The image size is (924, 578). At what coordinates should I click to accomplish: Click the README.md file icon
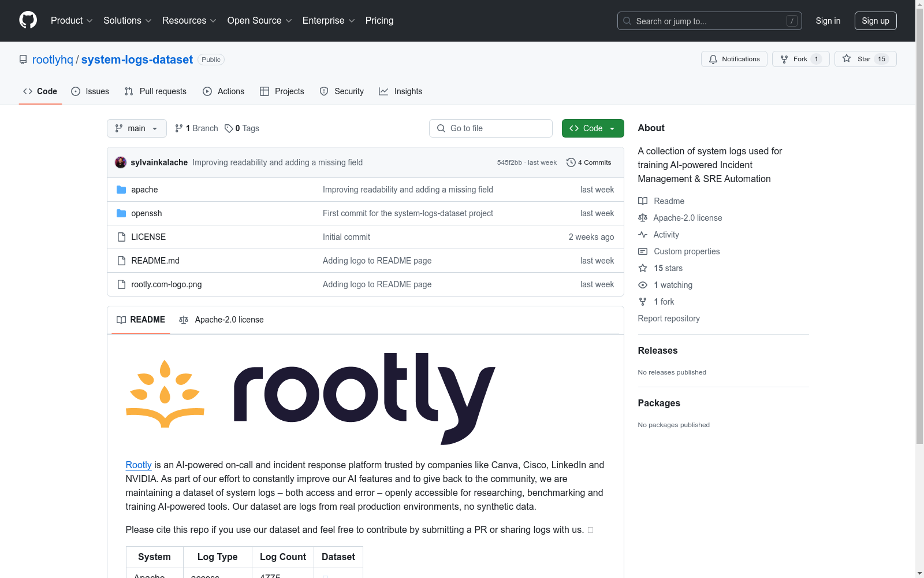click(x=121, y=261)
